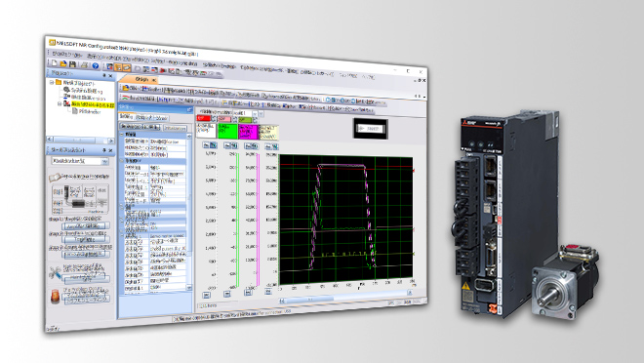
Task: Click the greyed button right of the settings button
Action: click(176, 129)
